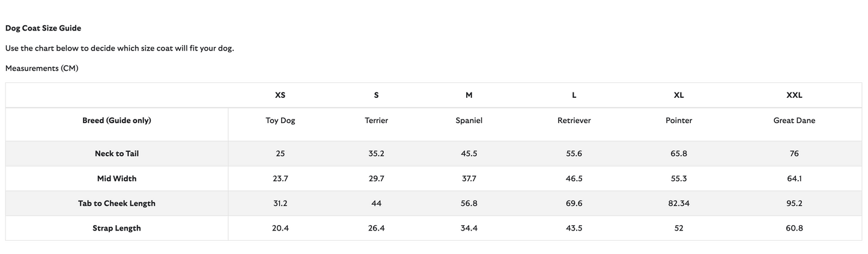Viewport: 868px width, 254px height.
Task: Click the 82.34 Tab to Cheek value
Action: (679, 204)
